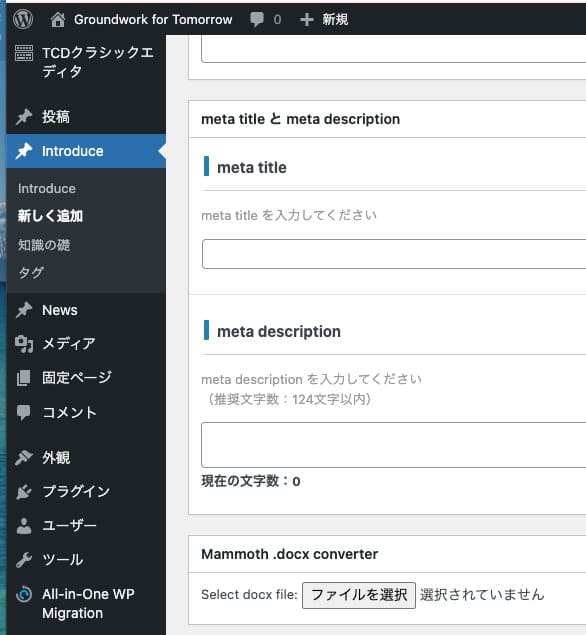
Task: Open the タグ submenu item
Action: tap(31, 272)
